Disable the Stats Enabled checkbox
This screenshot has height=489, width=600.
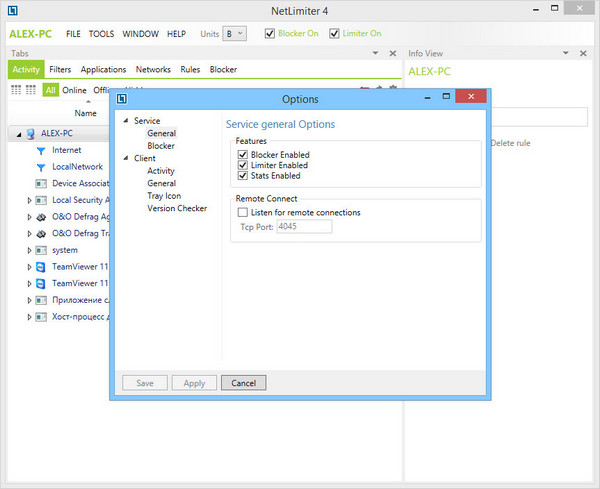point(242,175)
